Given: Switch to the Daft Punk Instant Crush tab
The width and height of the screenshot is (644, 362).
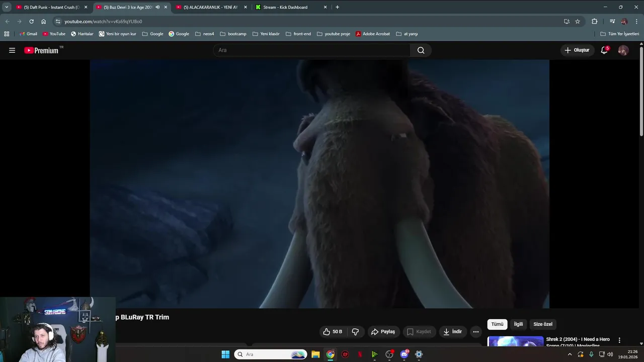Looking at the screenshot, I should click(51, 7).
